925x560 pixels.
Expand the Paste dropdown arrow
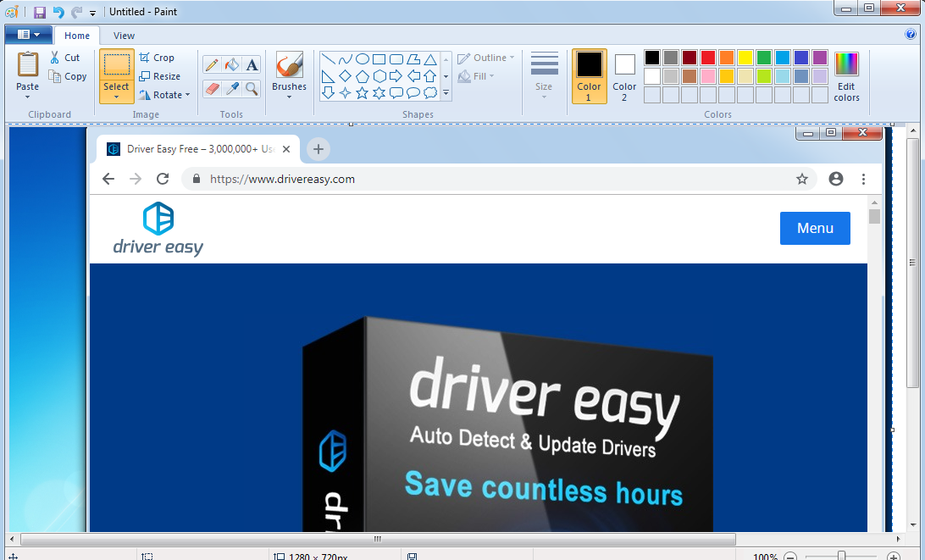[28, 97]
